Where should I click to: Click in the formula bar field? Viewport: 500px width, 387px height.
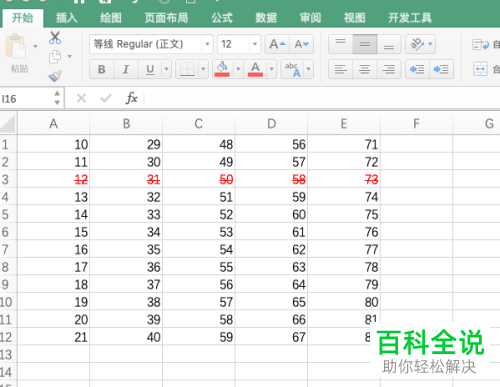pyautogui.click(x=322, y=98)
